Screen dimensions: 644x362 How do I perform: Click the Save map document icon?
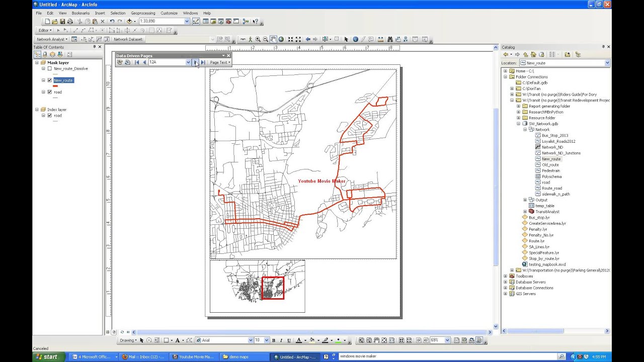(x=62, y=22)
